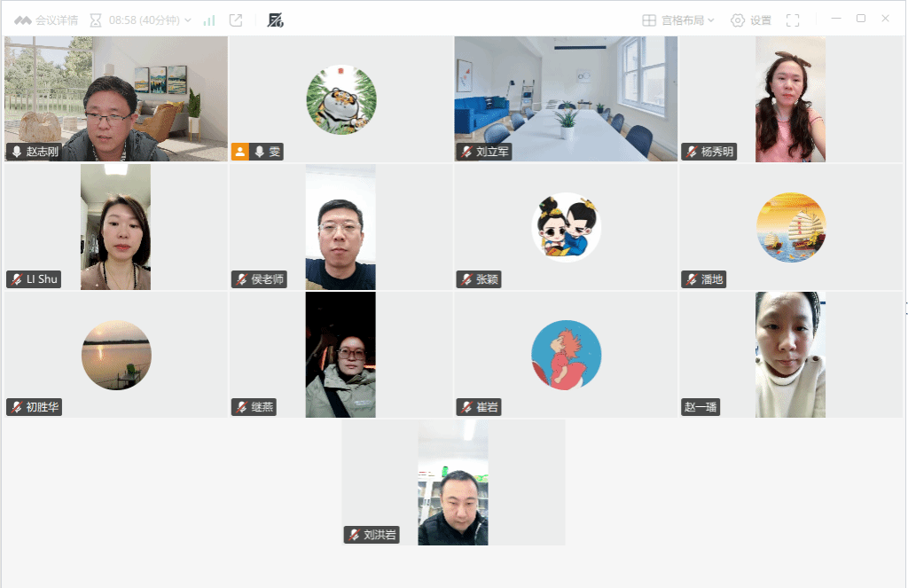Select the LI Shu video tile
The width and height of the screenshot is (908, 588).
tap(115, 226)
